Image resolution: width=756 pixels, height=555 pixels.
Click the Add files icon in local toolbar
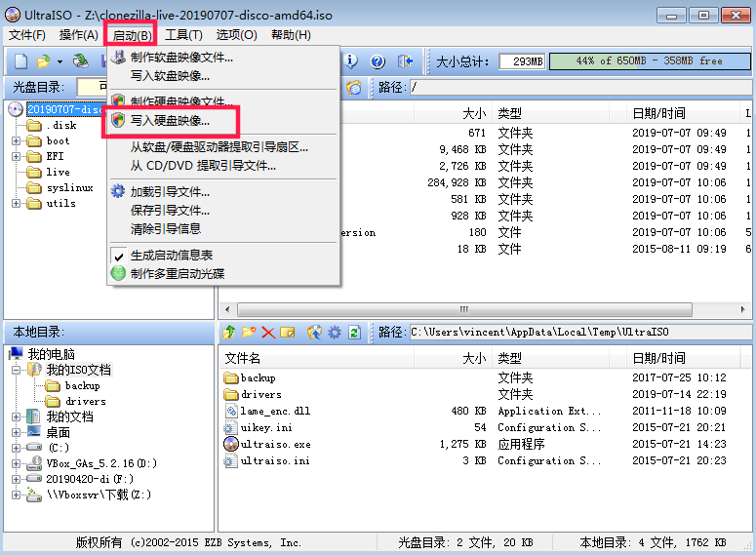tap(314, 332)
